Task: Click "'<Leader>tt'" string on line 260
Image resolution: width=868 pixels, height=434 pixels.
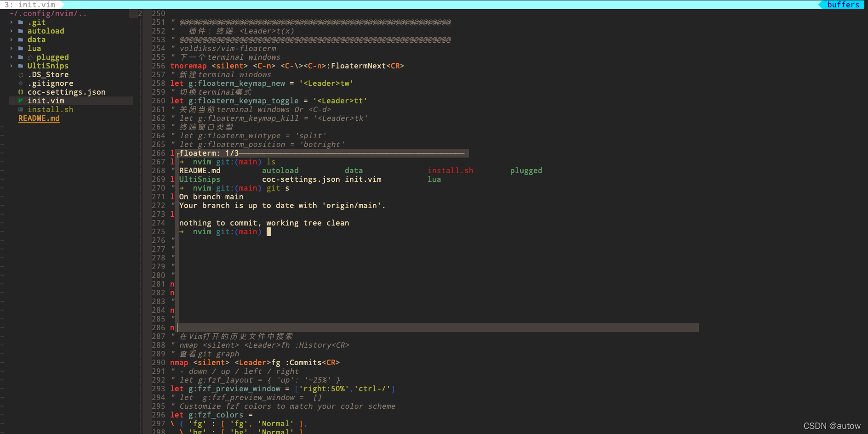Action: [x=340, y=101]
